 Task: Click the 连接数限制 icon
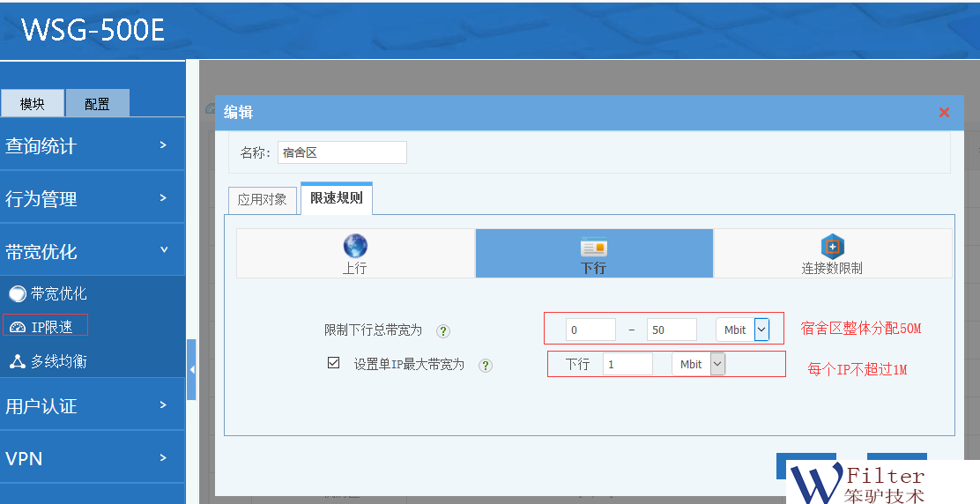(832, 246)
